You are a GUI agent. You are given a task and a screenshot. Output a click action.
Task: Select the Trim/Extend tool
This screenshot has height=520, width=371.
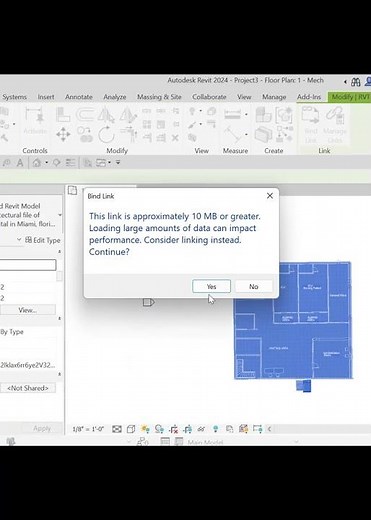click(129, 135)
